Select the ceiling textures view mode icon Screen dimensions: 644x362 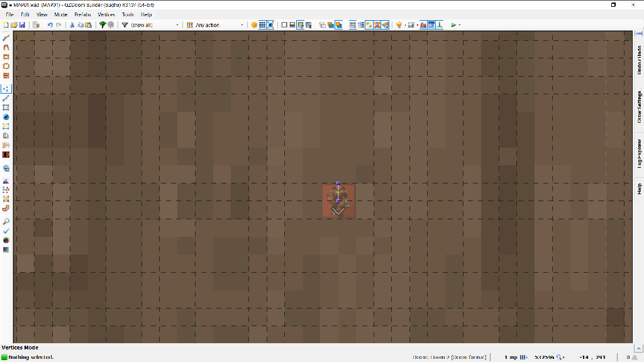click(x=309, y=25)
